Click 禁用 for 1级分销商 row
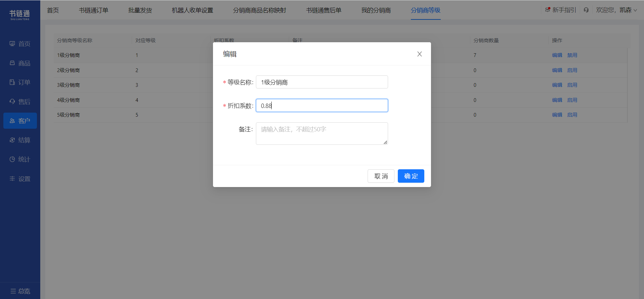The width and height of the screenshot is (644, 299). (572, 55)
